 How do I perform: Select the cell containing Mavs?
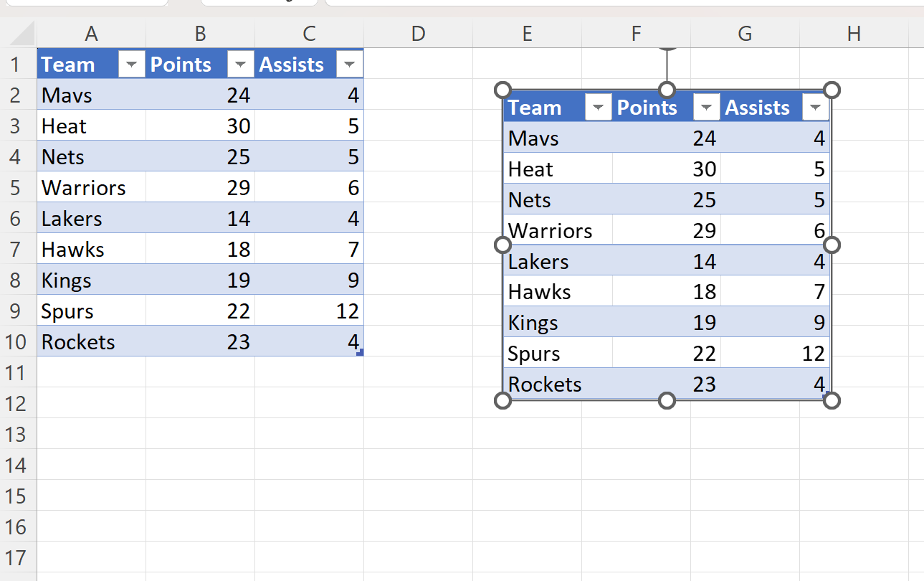click(x=91, y=95)
